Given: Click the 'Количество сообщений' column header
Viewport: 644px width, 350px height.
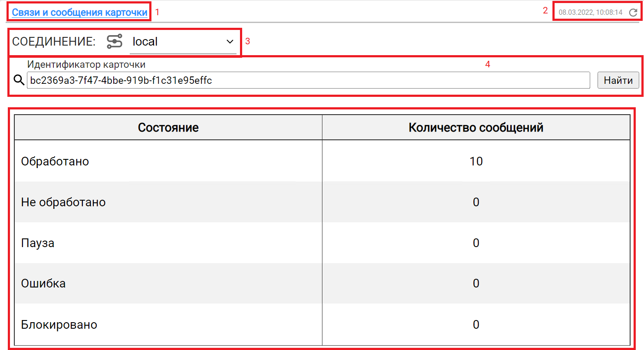Looking at the screenshot, I should (476, 127).
